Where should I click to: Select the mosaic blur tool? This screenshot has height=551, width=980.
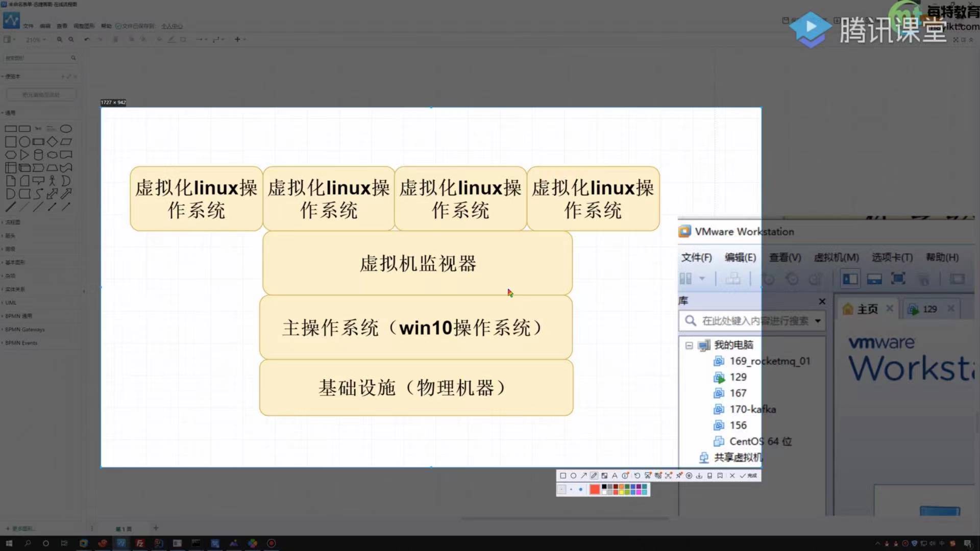604,475
